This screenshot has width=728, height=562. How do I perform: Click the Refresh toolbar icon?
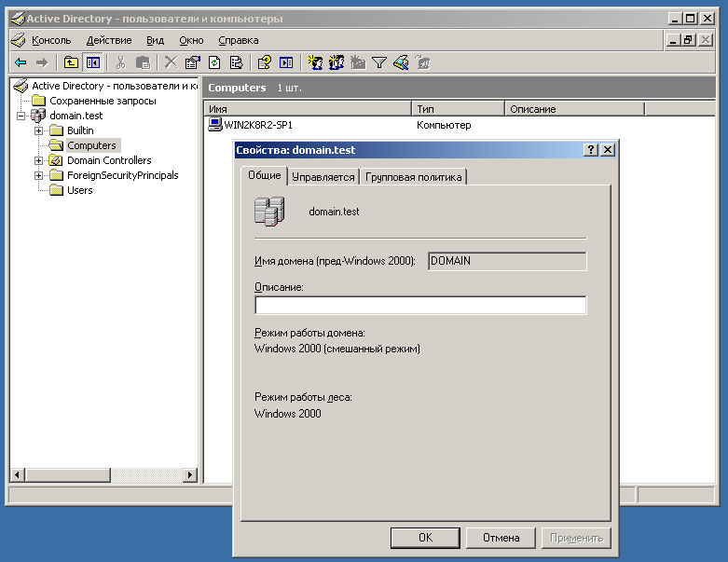click(214, 62)
